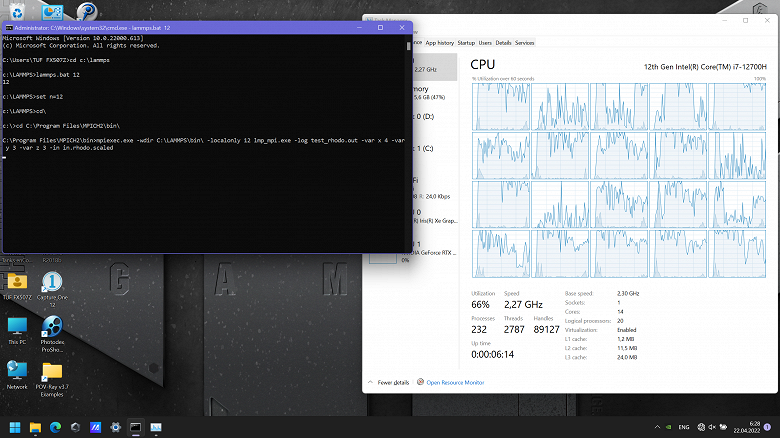Open the Users tab in Task Manager

tap(485, 43)
